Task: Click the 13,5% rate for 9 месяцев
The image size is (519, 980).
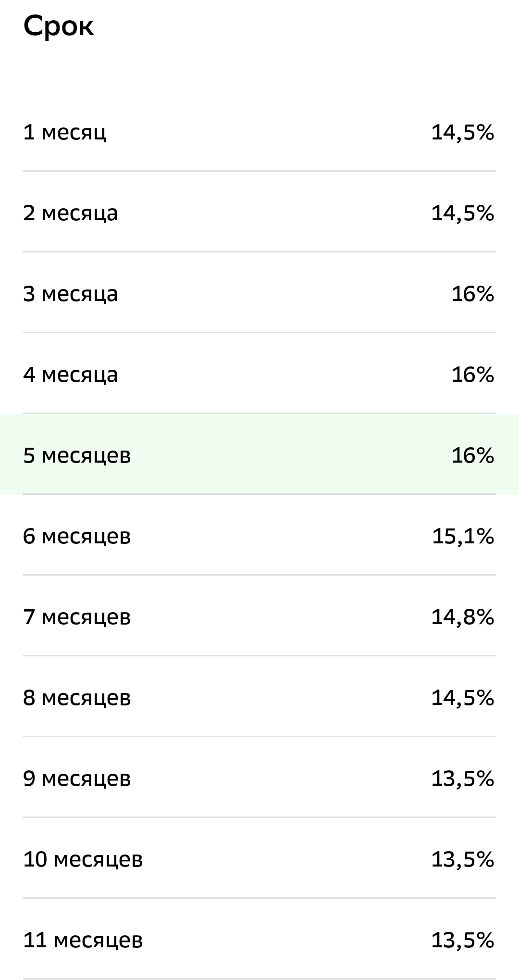Action: point(462,778)
